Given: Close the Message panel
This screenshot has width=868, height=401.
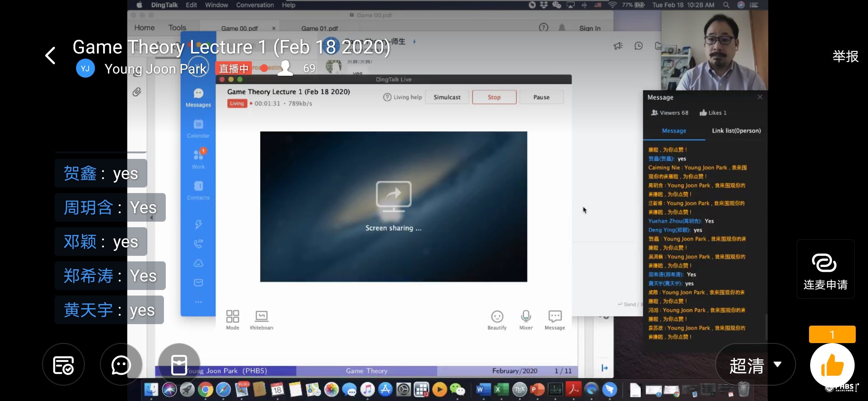Looking at the screenshot, I should pos(760,97).
